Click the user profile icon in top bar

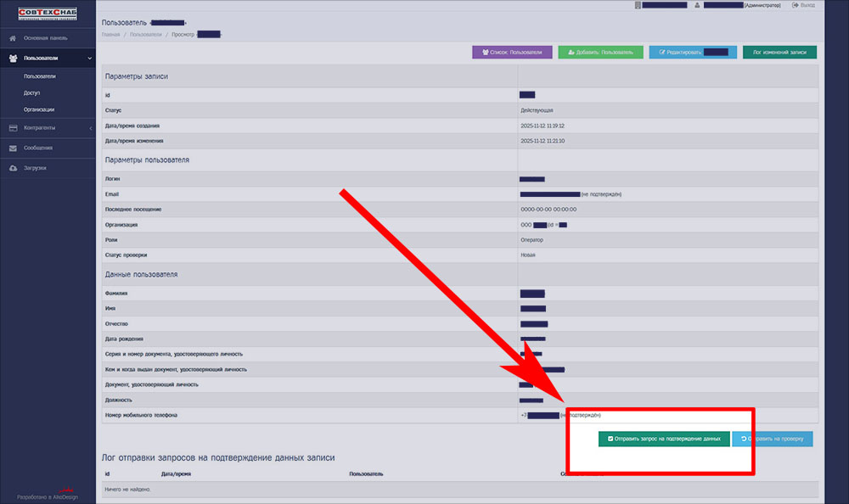697,5
